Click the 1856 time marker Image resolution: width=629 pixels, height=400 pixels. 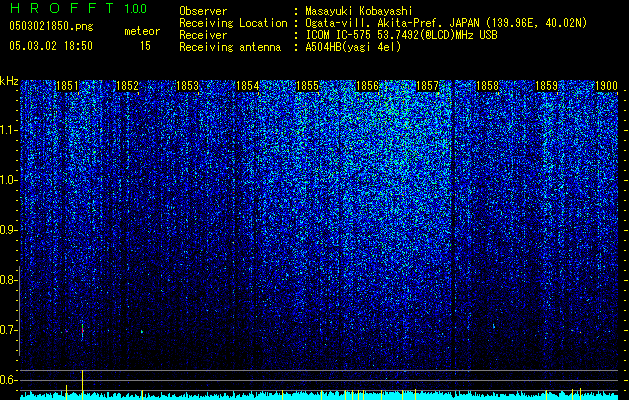pyautogui.click(x=367, y=86)
